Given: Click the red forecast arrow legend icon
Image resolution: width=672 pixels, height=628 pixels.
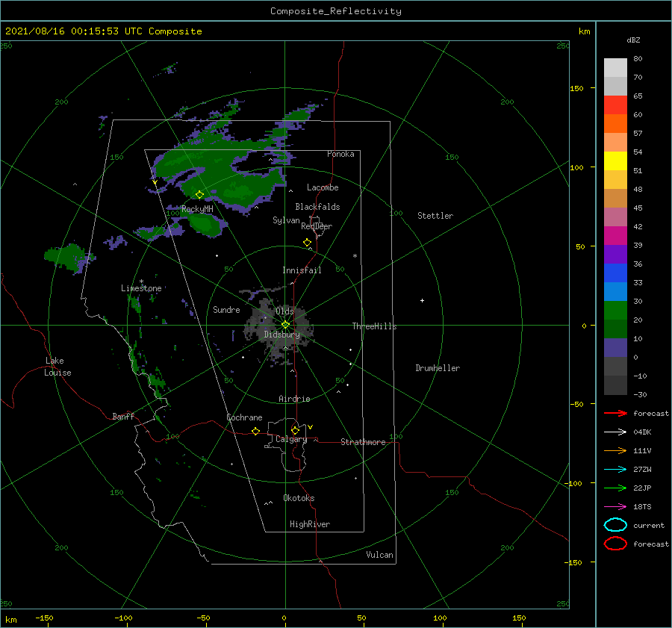Looking at the screenshot, I should pos(615,413).
